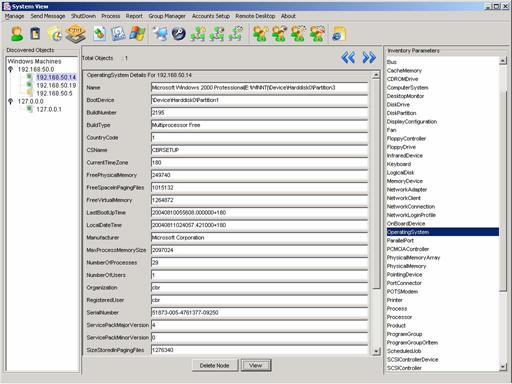Click the BootDevice value field
Image resolution: width=512 pixels, height=384 pixels.
pyautogui.click(x=259, y=100)
